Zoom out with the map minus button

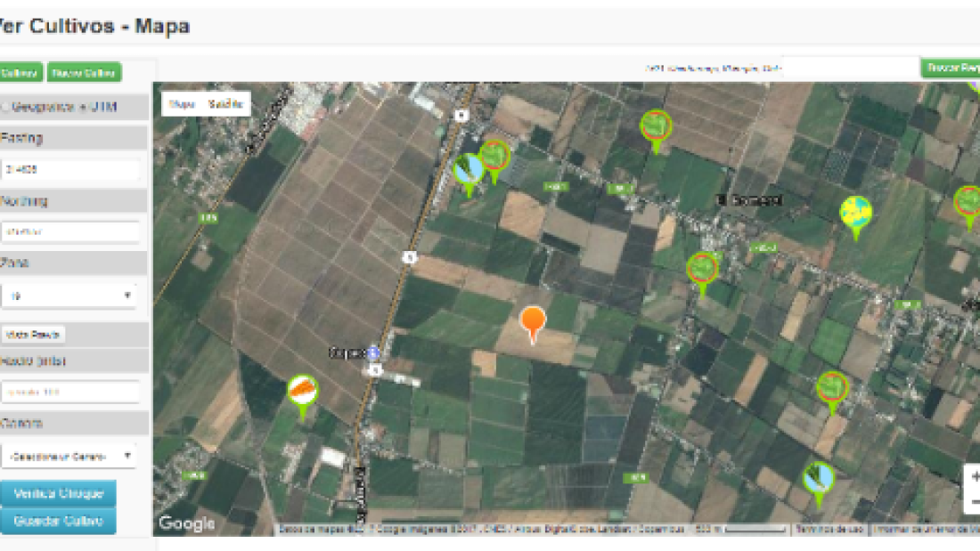pos(974,502)
